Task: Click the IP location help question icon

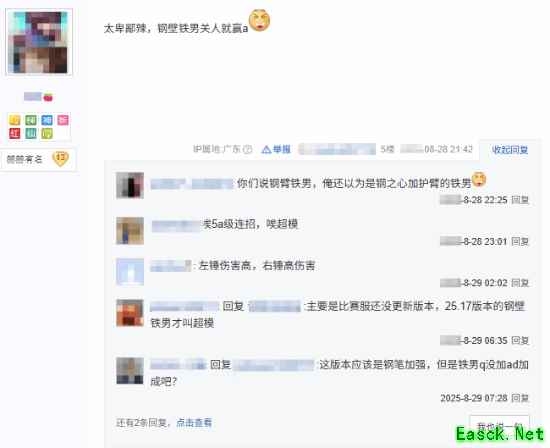Action: pos(248,149)
